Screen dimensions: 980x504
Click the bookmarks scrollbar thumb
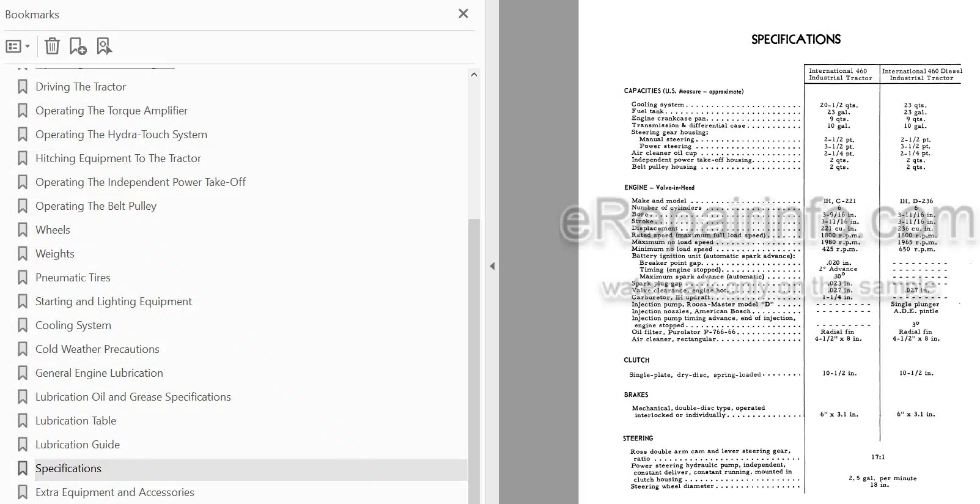pos(474,361)
